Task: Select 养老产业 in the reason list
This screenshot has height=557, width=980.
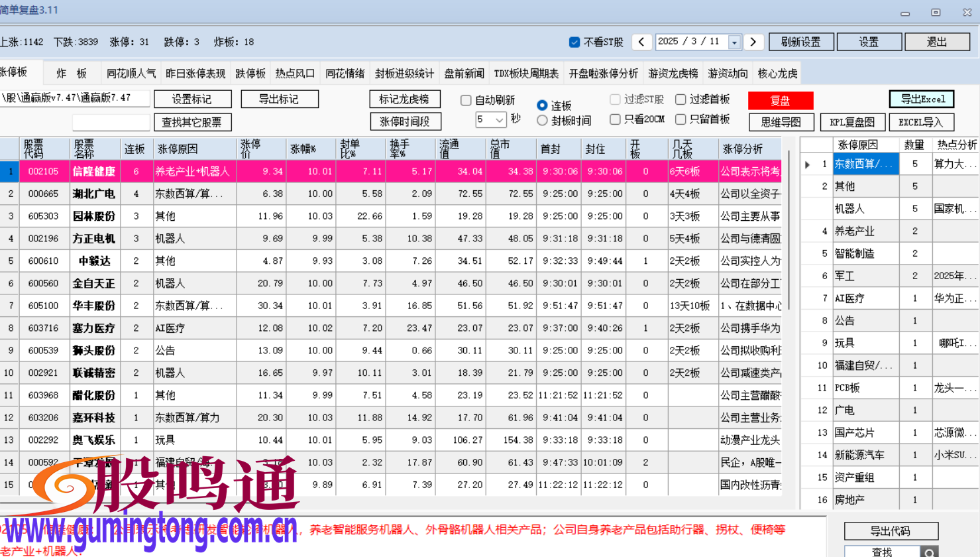Action: (x=865, y=231)
